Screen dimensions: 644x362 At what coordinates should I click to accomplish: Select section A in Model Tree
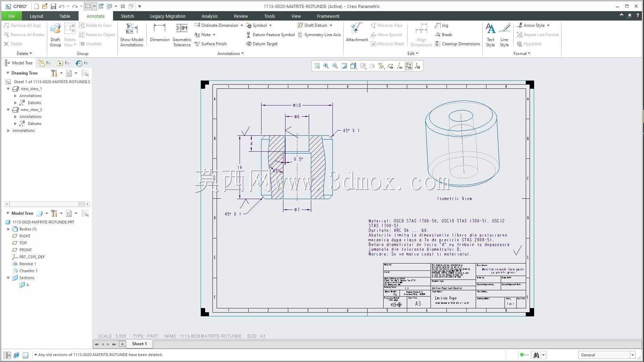pos(24,285)
